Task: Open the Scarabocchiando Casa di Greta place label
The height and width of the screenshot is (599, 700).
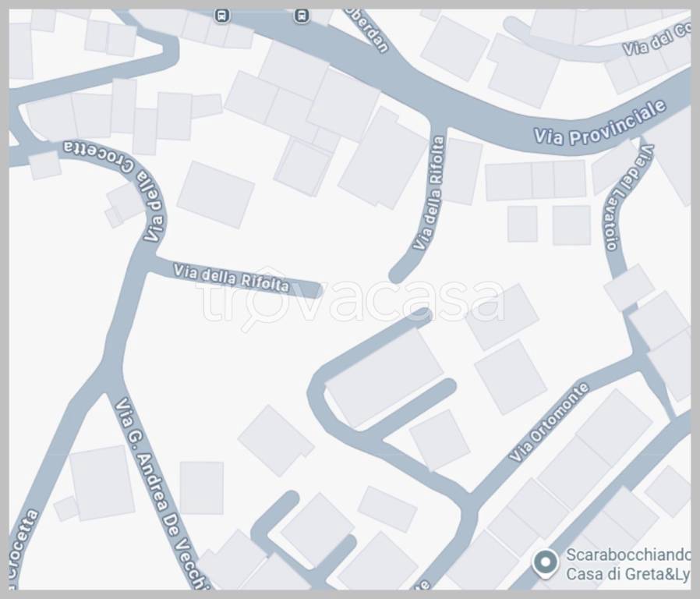Action: [x=628, y=565]
